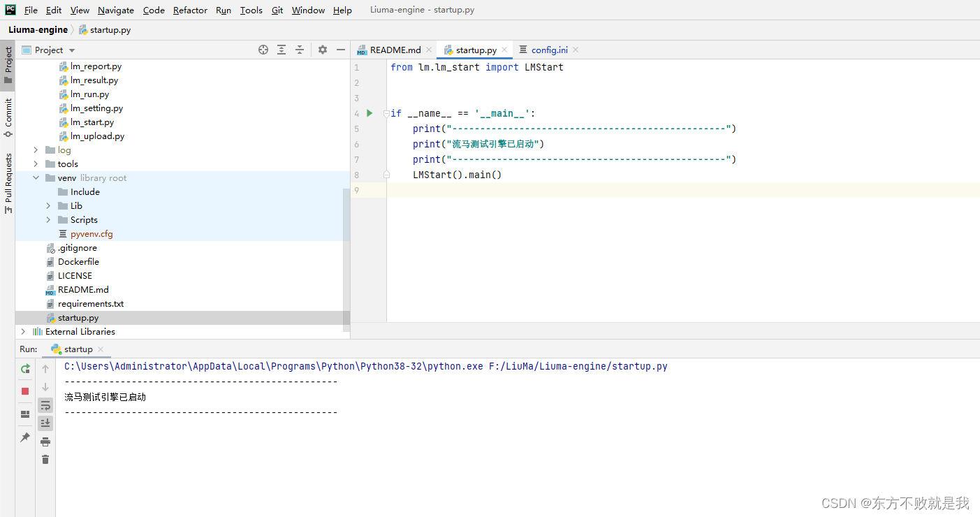Open the Project sidebar tool window
Viewport: 980px width, 517px height.
8,64
